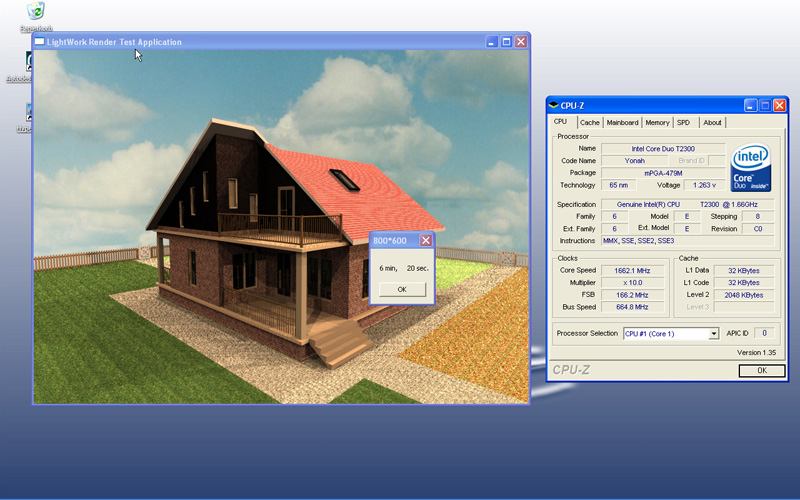
Task: Click the mPGA-479M package value
Action: (x=663, y=173)
